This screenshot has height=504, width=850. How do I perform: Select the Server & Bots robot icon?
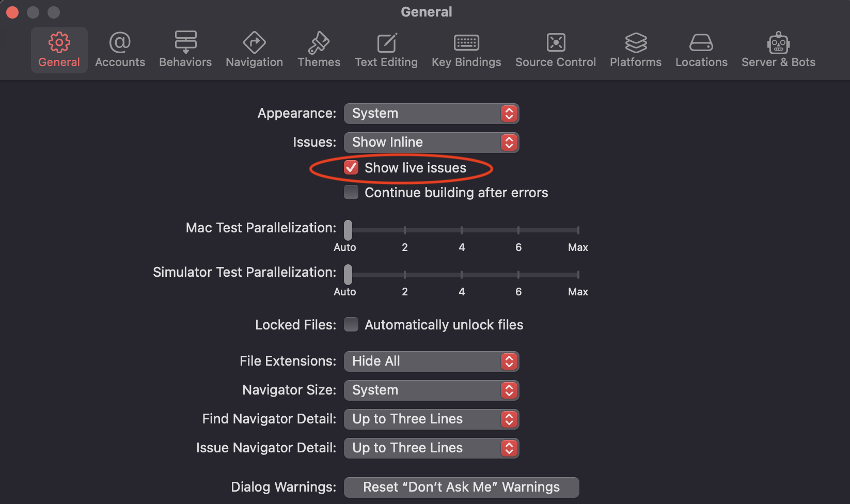778,42
